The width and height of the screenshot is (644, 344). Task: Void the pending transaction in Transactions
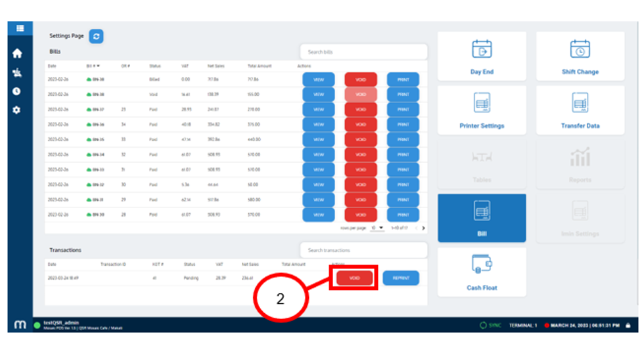[355, 278]
